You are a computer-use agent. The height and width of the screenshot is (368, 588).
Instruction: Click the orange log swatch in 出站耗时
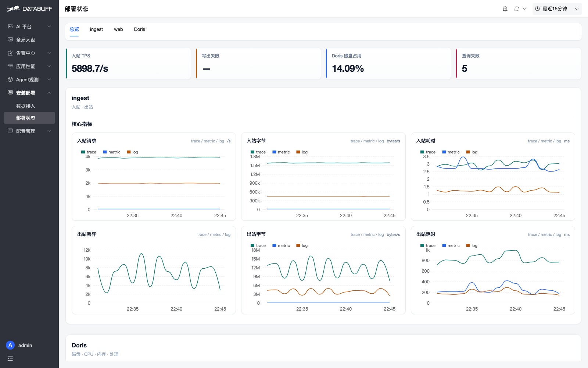[x=468, y=245]
